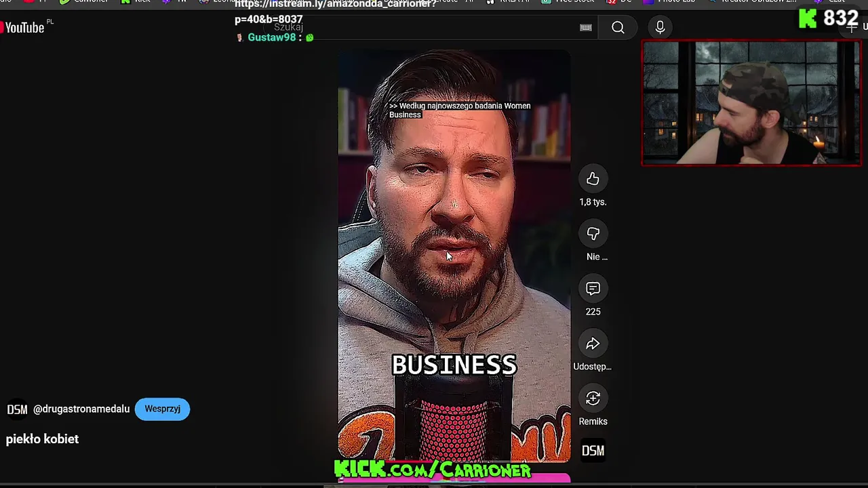Open the YouTube home logo
868x488 pixels.
(24, 27)
